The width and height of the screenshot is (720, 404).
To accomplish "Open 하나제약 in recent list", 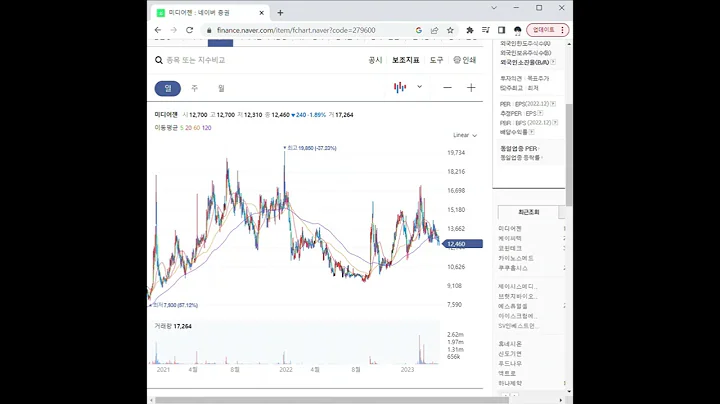I will (x=510, y=383).
